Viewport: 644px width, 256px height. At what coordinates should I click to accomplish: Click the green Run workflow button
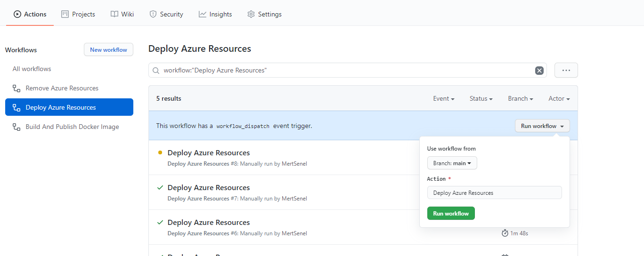(x=451, y=213)
